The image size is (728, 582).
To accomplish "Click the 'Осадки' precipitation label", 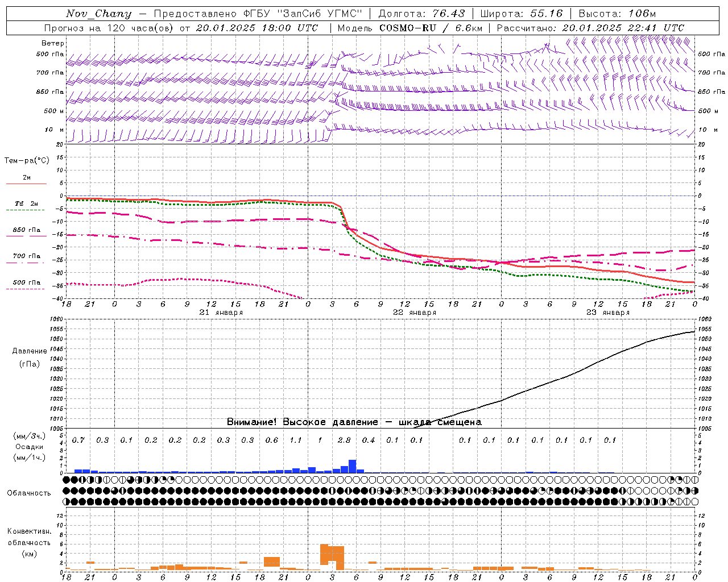I will click(x=29, y=447).
